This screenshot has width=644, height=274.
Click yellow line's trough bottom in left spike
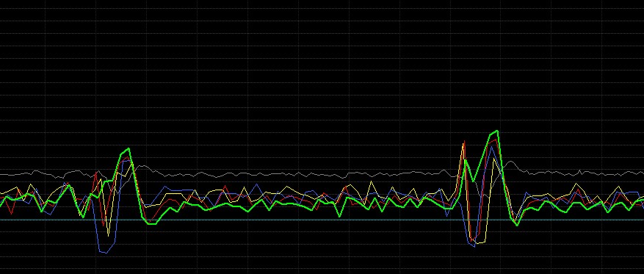pyautogui.click(x=108, y=235)
